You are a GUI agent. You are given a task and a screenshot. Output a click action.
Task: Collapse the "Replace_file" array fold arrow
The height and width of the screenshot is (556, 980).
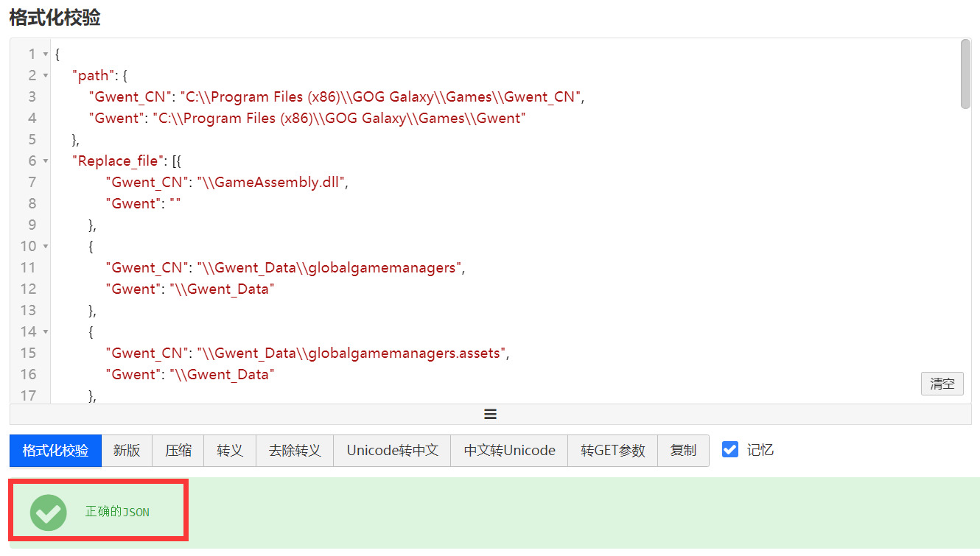click(46, 161)
